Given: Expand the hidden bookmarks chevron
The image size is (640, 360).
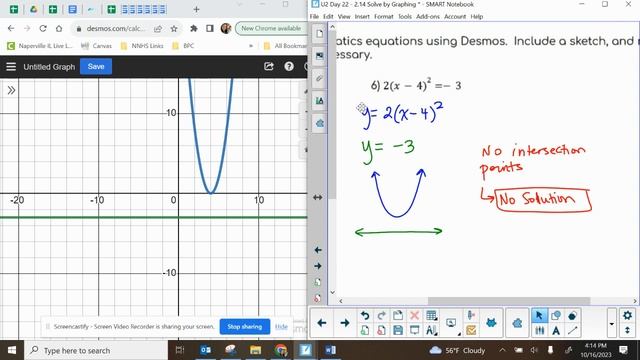Looking at the screenshot, I should 251,46.
